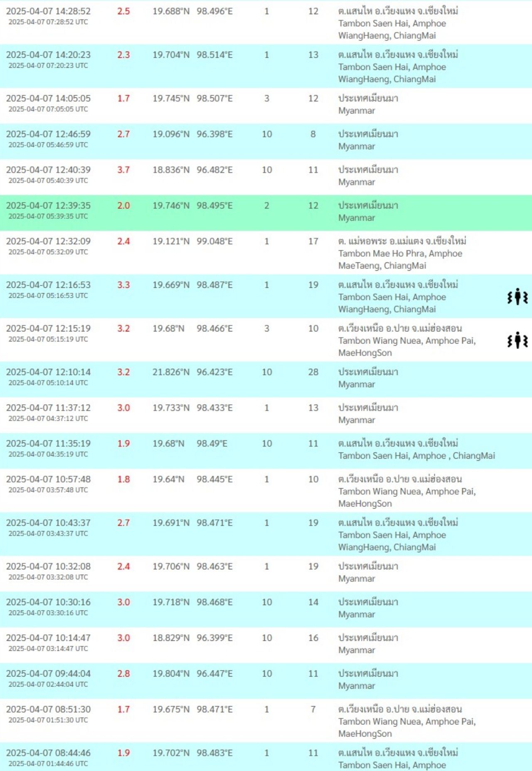
Task: Select longitude 96.399°E
Action: 214,639
